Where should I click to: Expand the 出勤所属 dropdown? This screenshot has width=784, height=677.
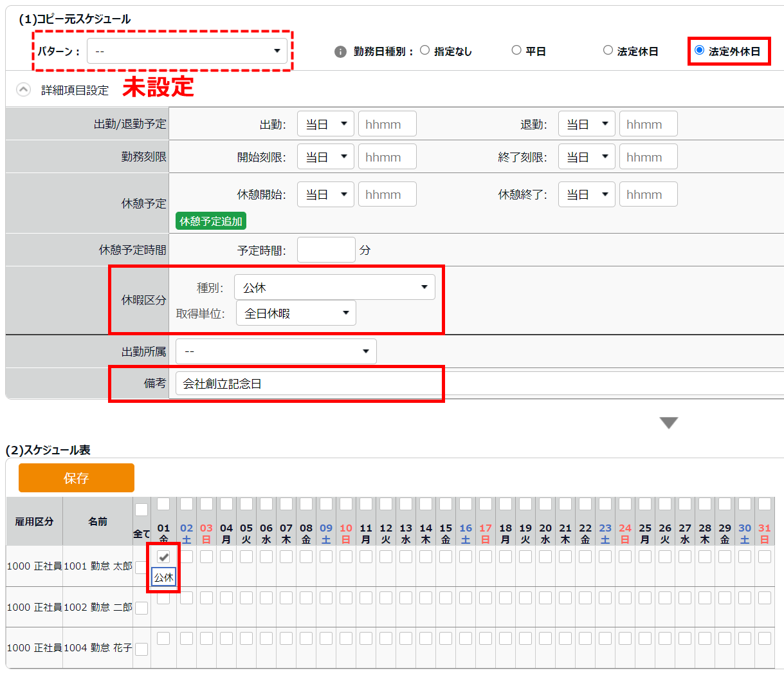(276, 351)
